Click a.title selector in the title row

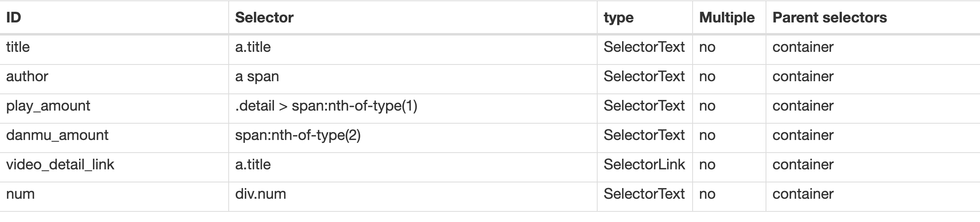(x=253, y=47)
